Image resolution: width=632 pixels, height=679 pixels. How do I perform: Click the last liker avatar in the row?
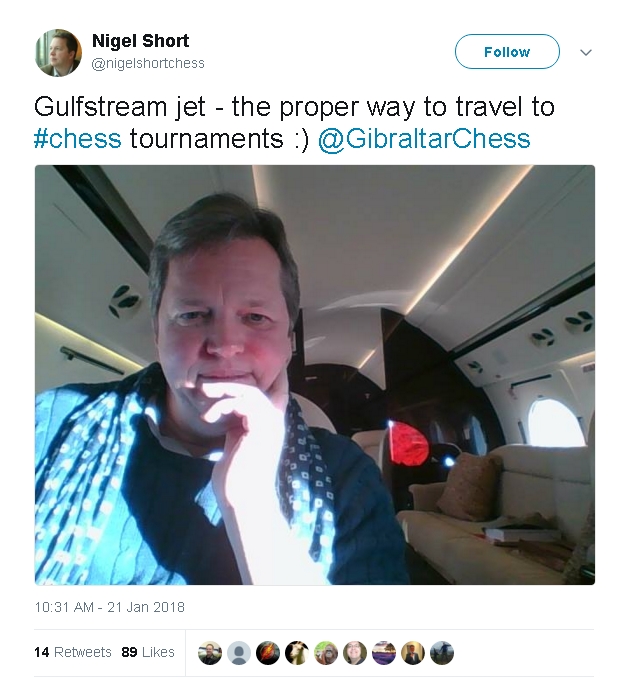click(442, 653)
